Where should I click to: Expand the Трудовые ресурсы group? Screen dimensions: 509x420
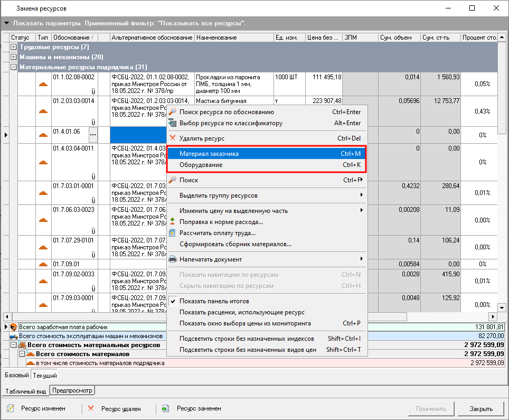[x=13, y=48]
